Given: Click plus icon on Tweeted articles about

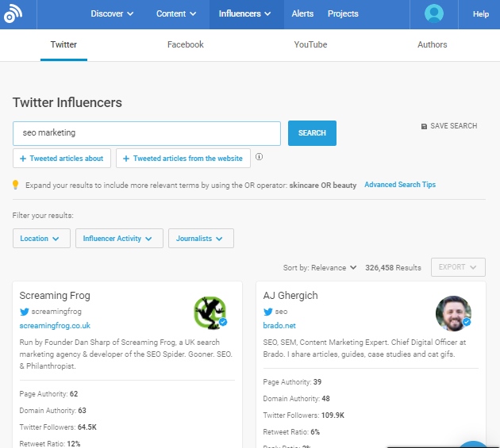Looking at the screenshot, I should click(23, 159).
